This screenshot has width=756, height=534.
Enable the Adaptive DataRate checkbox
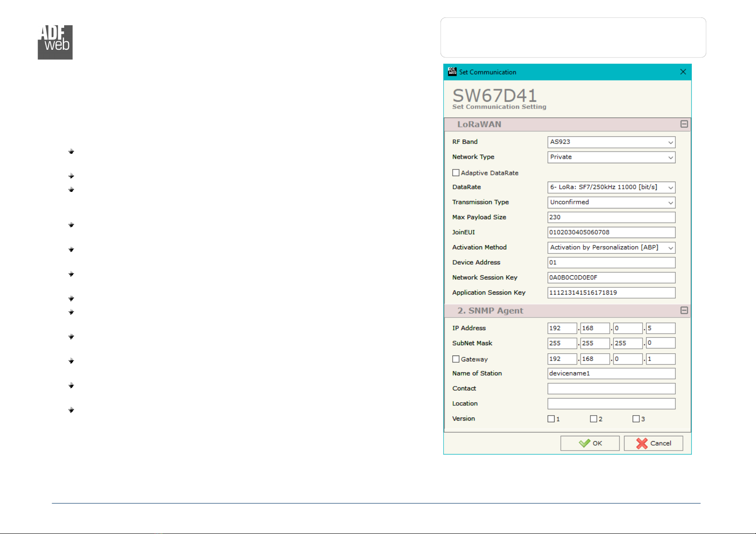coord(456,173)
